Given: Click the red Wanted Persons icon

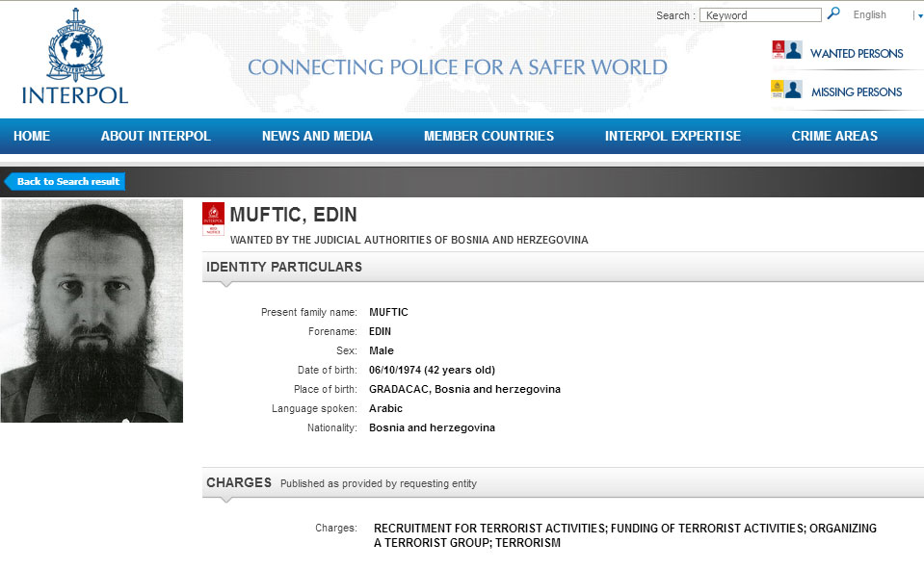Looking at the screenshot, I should coord(786,51).
